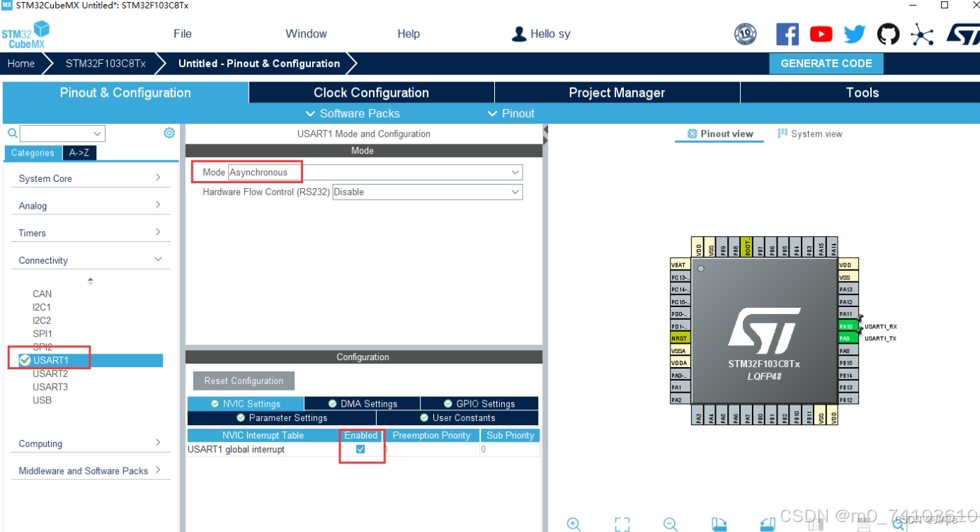Open the DMA Settings tab
Viewport: 980px width, 532px height.
(x=363, y=403)
